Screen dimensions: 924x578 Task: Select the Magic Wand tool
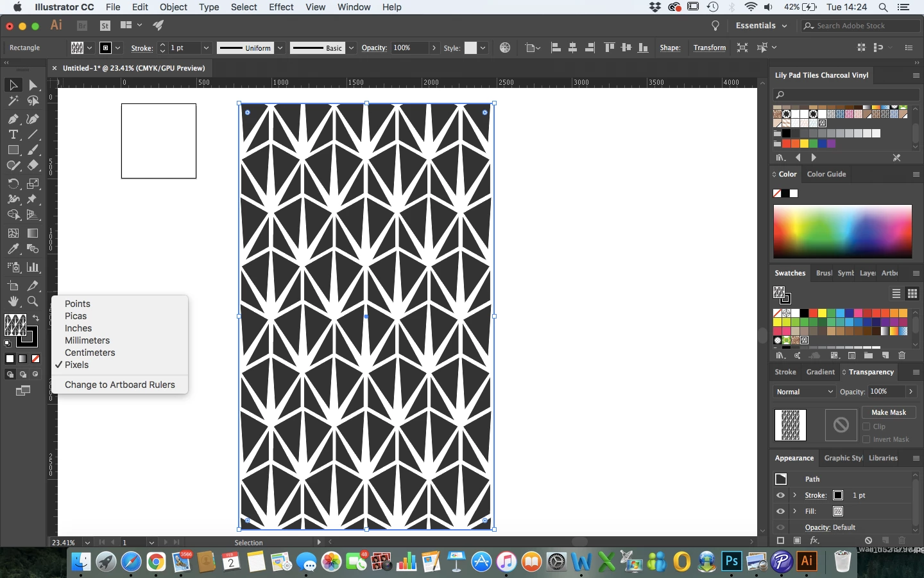[13, 101]
